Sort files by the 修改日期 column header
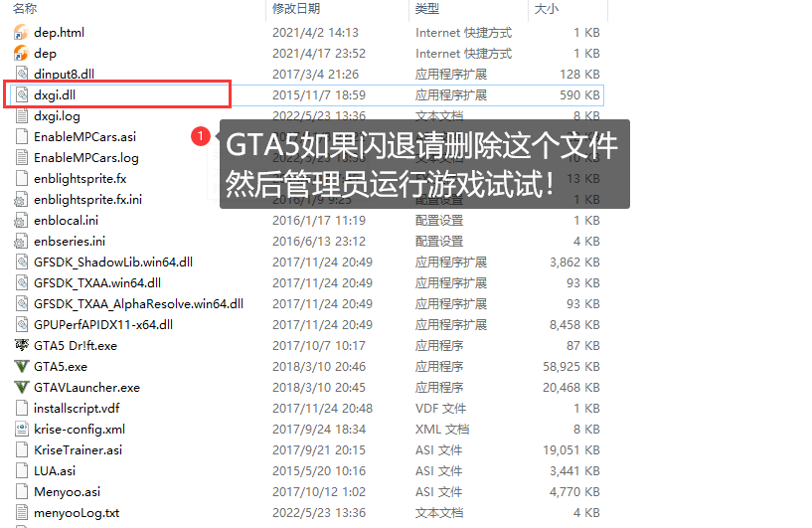This screenshot has height=528, width=812. coord(296,9)
